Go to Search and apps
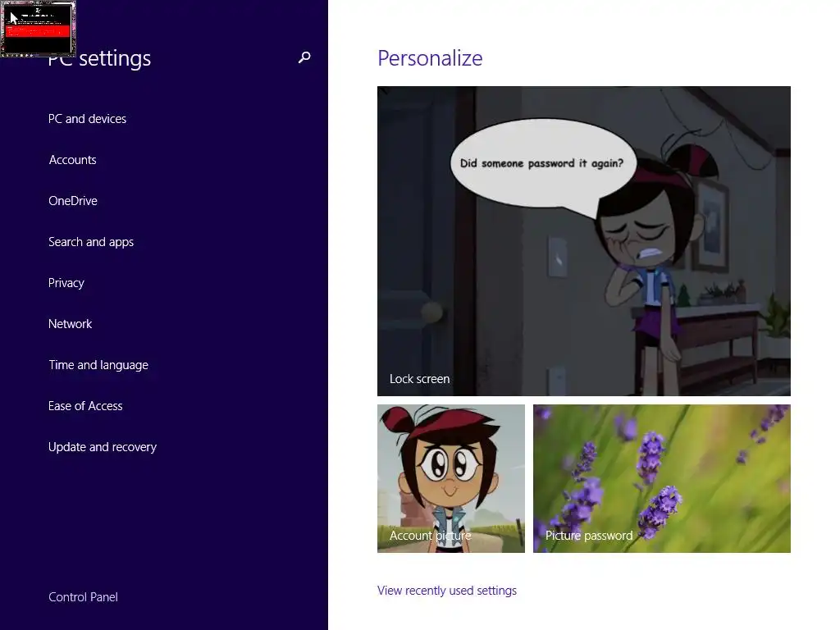The image size is (840, 630). click(x=91, y=242)
